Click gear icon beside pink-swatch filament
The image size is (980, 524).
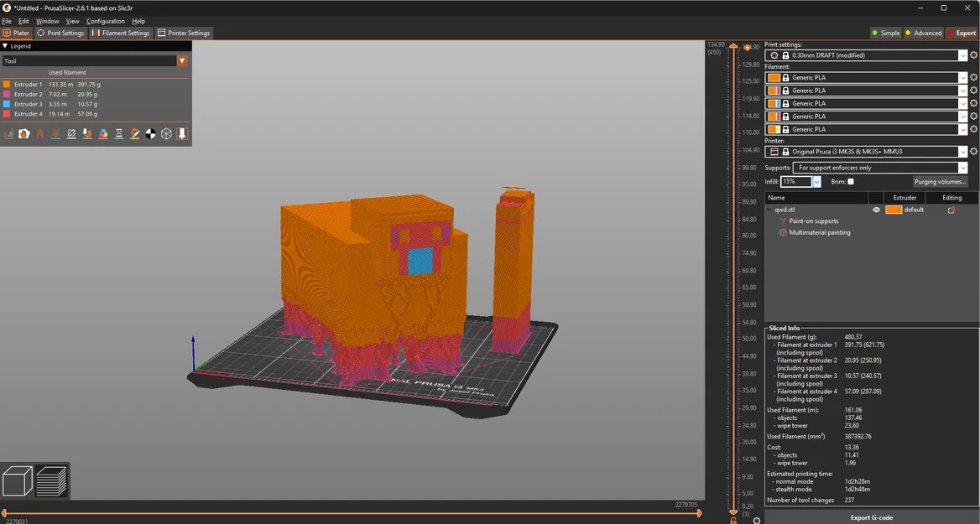click(974, 91)
